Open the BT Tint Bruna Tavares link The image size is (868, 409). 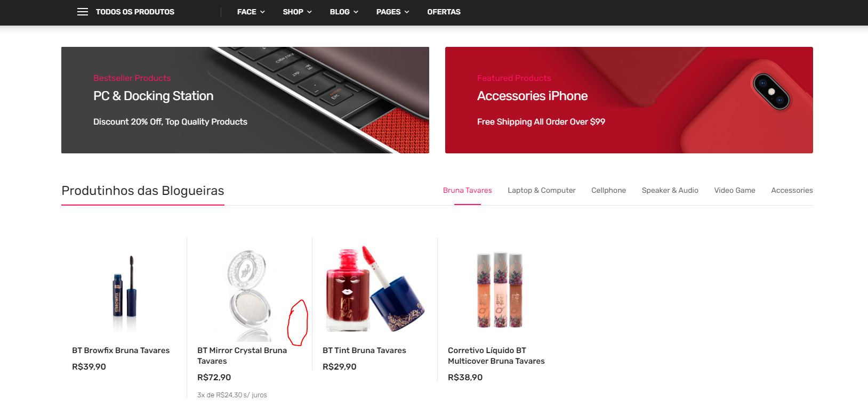coord(364,350)
